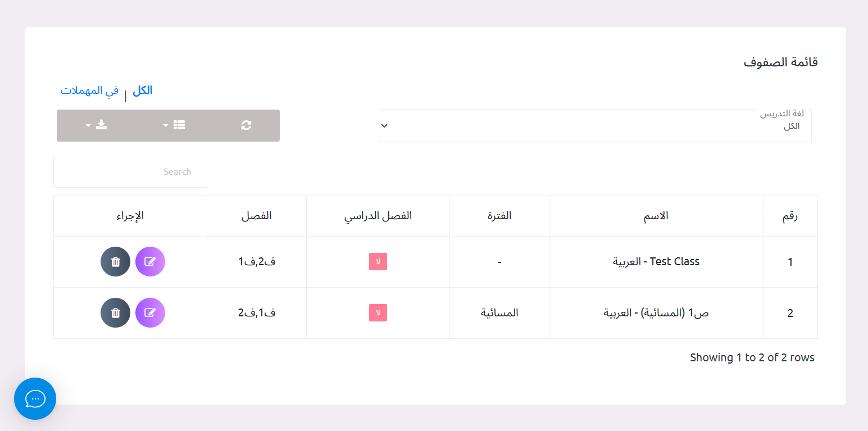Delete the Test Class row
Viewport: 868px width, 431px height.
coord(115,261)
